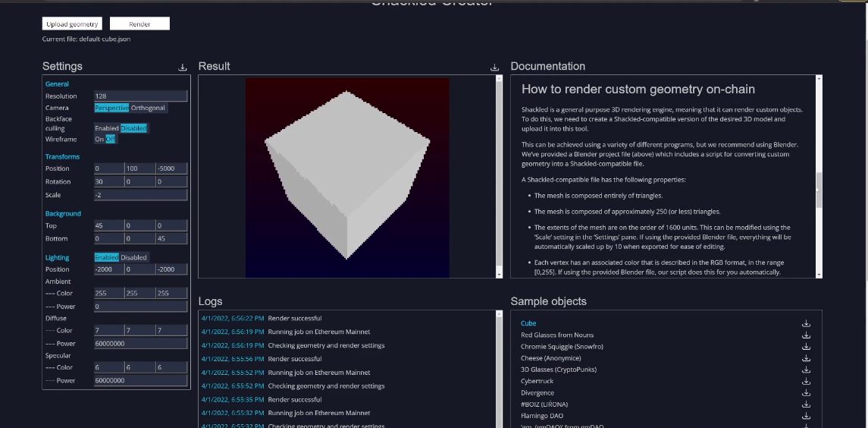Open Flamingo DAO sample object
The width and height of the screenshot is (868, 428).
(x=542, y=416)
